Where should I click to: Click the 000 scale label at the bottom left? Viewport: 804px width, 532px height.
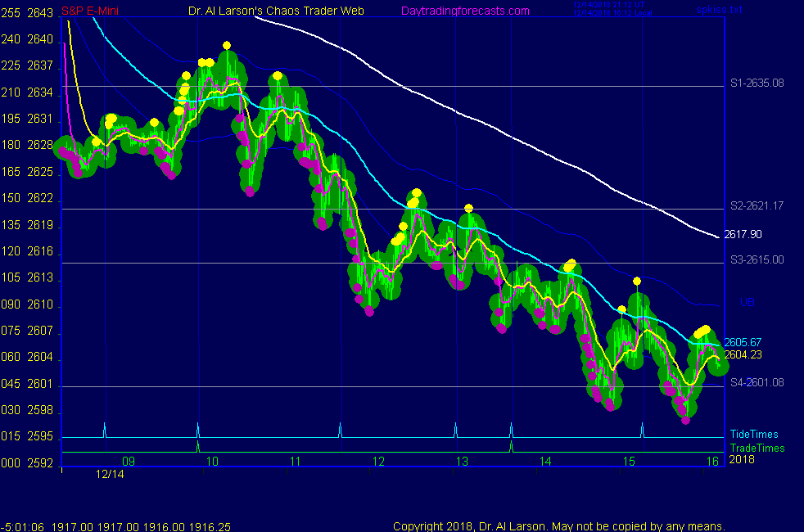coord(11,463)
